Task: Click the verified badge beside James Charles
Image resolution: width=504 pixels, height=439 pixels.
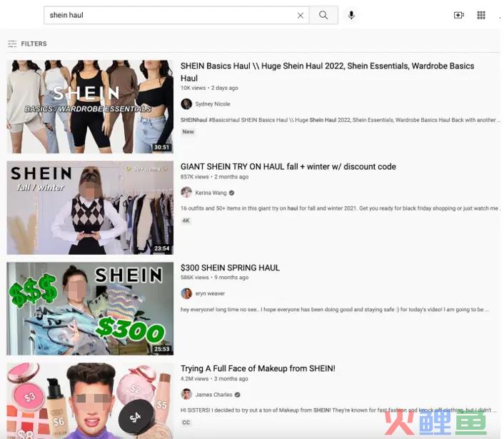Action: point(237,395)
